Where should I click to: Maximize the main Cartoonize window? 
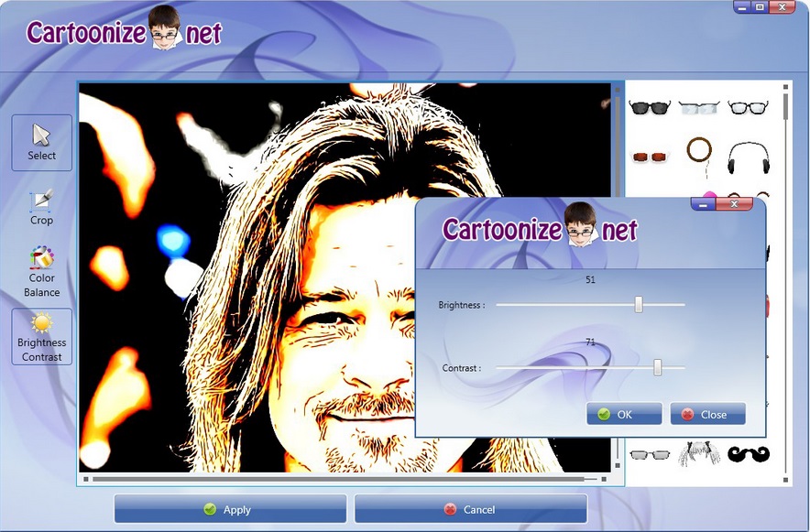pyautogui.click(x=760, y=7)
